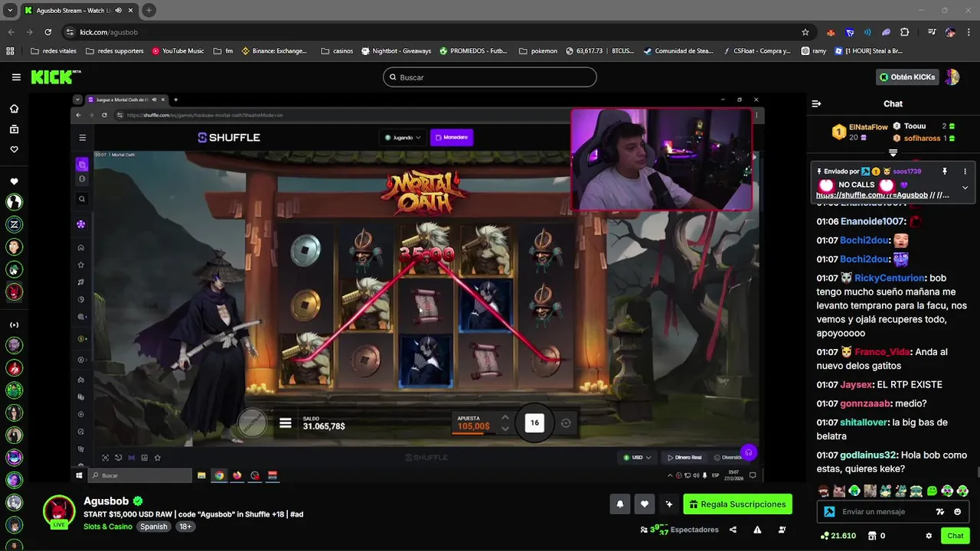Expand the gift leaderboard arrow
Image resolution: width=980 pixels, height=551 pixels.
[893, 153]
